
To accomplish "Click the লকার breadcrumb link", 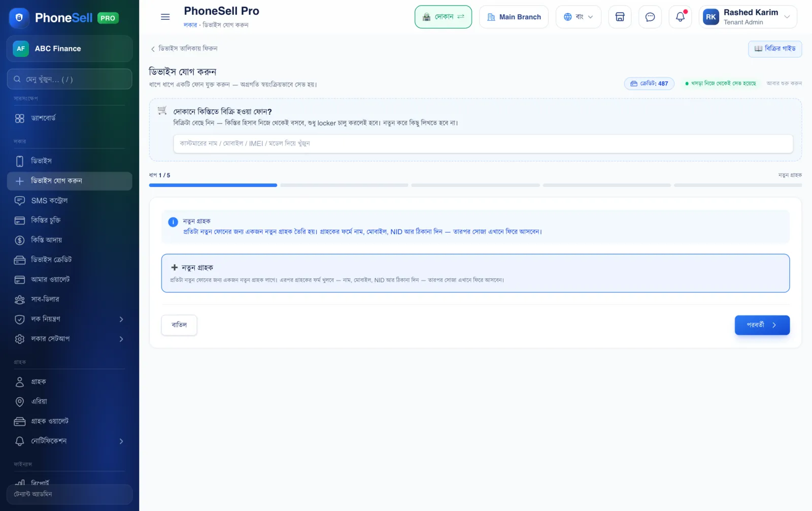I will coord(190,25).
